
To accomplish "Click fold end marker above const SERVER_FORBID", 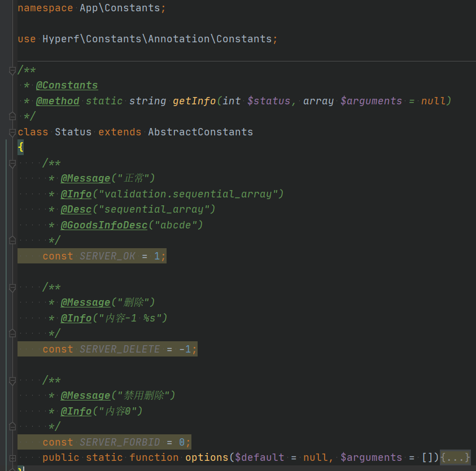I will (x=12, y=427).
